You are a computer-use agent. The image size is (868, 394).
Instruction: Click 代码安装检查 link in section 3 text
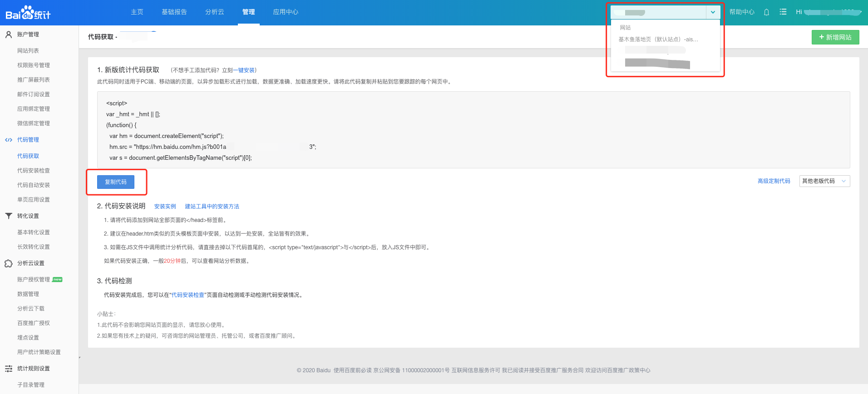coord(188,295)
